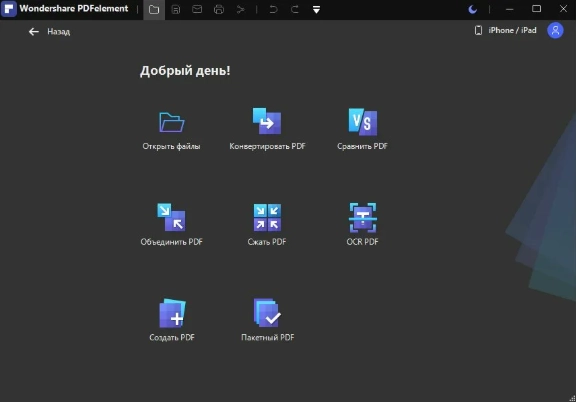Expand the quick access toolbar dropdown arrow

coord(316,10)
